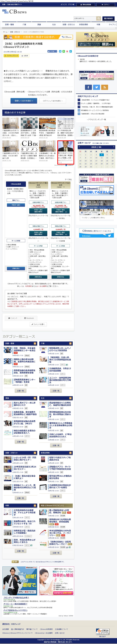Click the Twitter share icon under article title
The width and height of the screenshot is (117, 644).
[x=60, y=51]
